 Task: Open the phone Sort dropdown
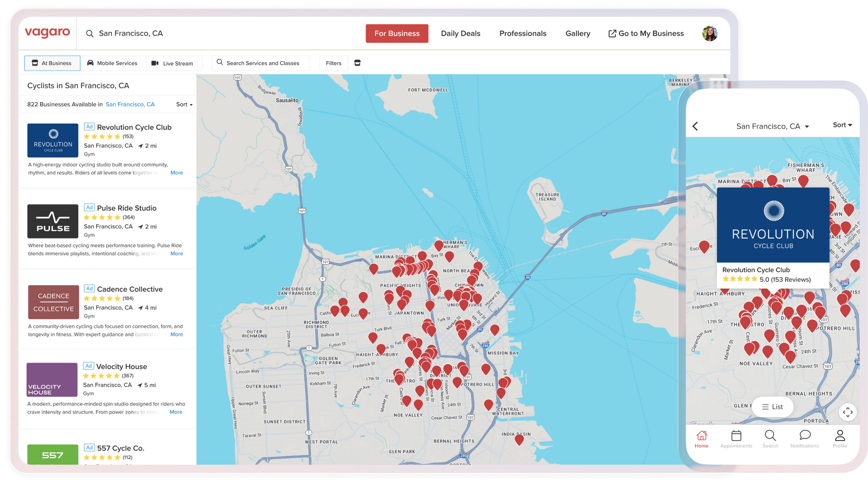842,125
